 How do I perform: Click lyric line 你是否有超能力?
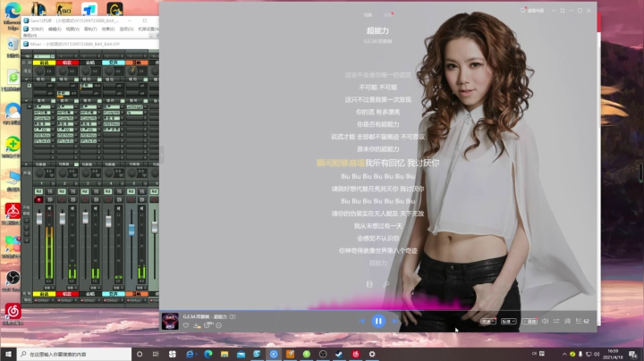[377, 124]
